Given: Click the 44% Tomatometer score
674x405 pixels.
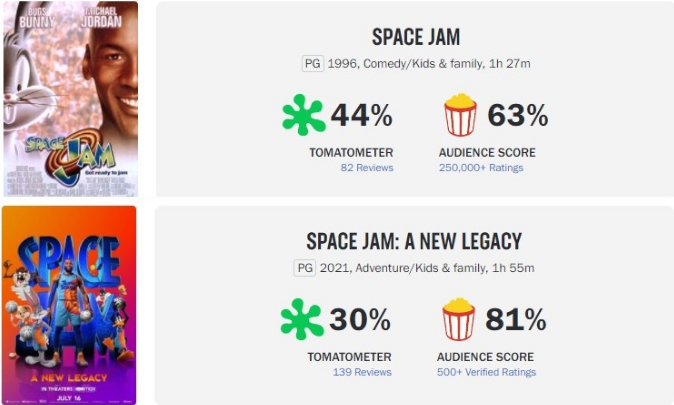Looking at the screenshot, I should [x=362, y=115].
